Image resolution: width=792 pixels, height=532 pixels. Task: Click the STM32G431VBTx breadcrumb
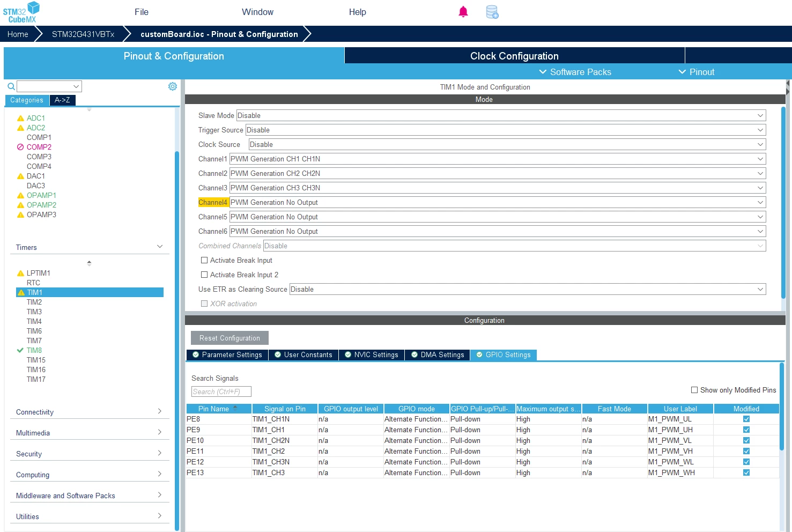pos(83,34)
